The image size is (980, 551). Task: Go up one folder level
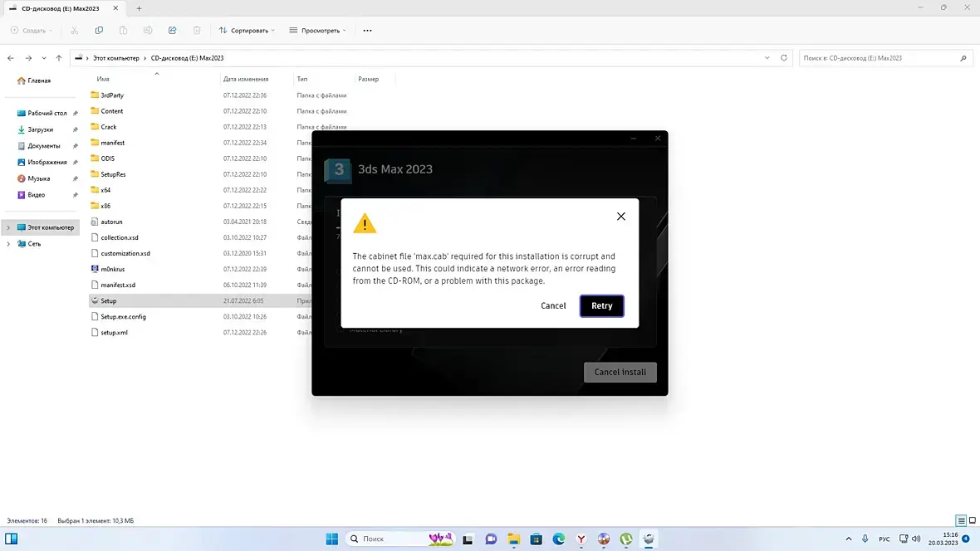pos(59,58)
